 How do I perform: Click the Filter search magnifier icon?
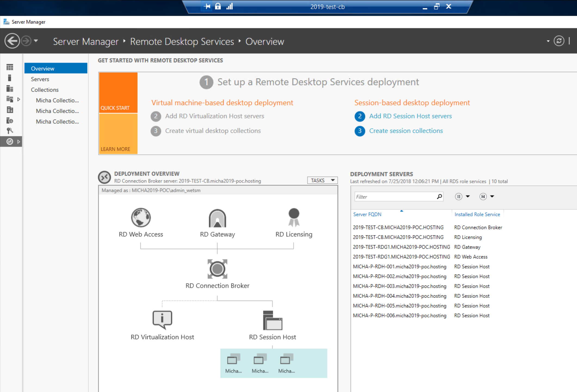pos(439,197)
